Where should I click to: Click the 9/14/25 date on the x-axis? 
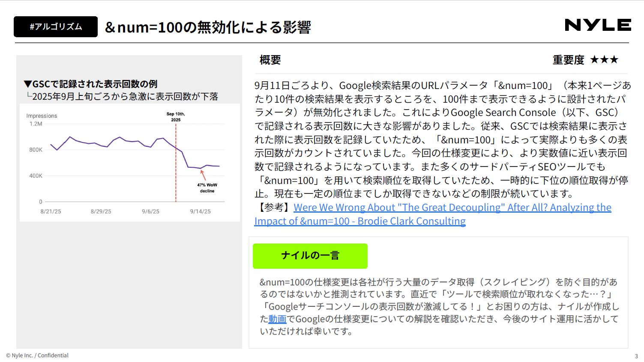pyautogui.click(x=200, y=211)
